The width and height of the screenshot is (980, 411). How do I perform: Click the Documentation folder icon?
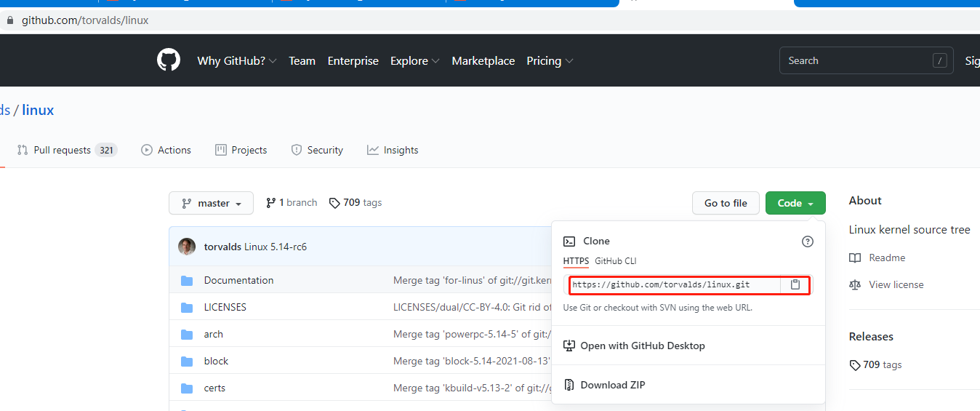187,281
